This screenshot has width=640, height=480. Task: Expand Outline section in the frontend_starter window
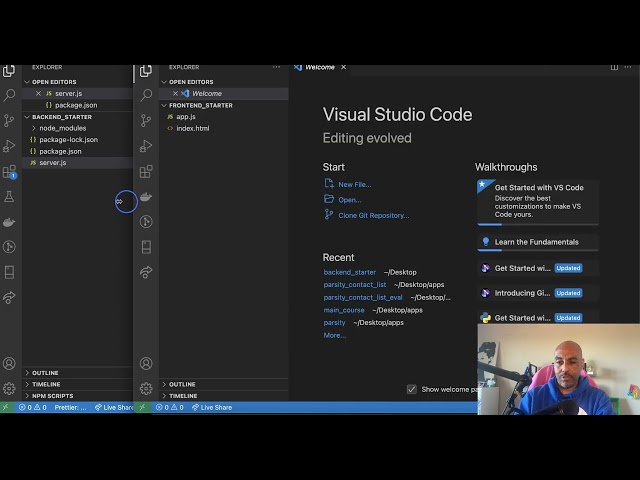(x=224, y=384)
